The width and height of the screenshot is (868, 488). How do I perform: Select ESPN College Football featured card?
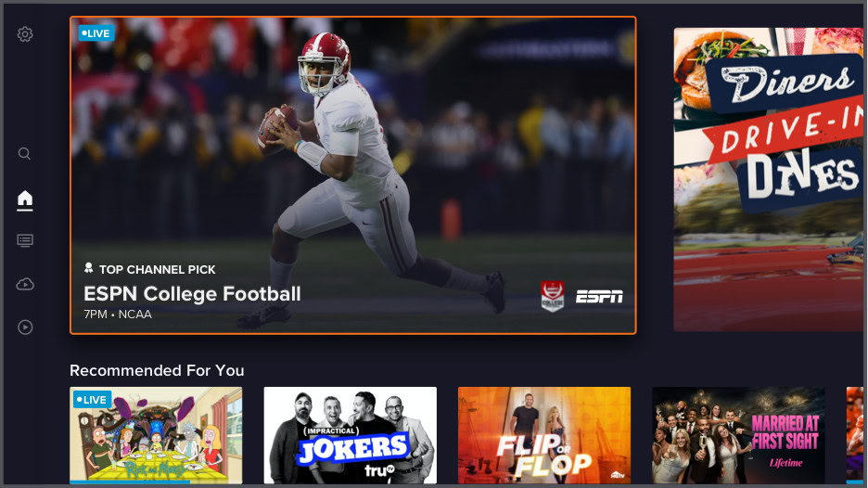(x=353, y=175)
